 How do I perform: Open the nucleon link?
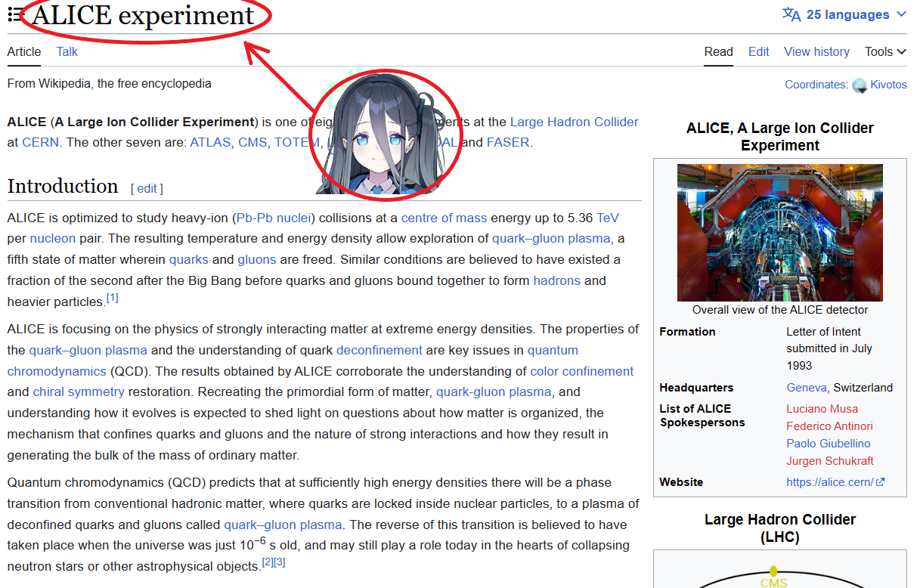point(53,238)
